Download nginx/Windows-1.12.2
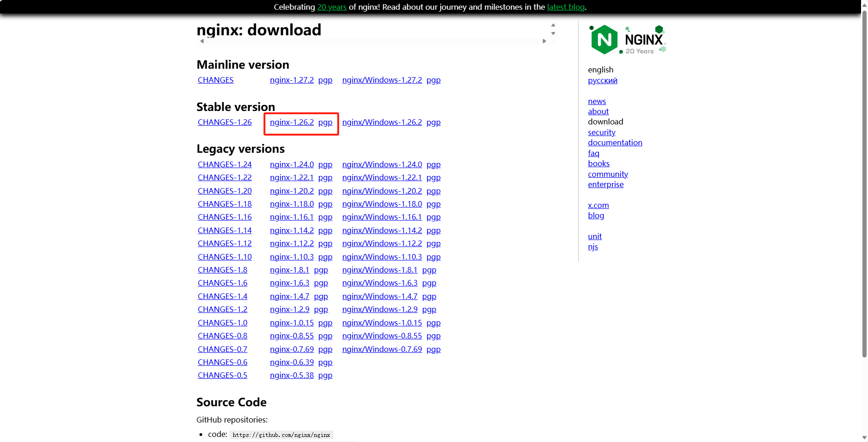868x442 pixels. pyautogui.click(x=382, y=243)
